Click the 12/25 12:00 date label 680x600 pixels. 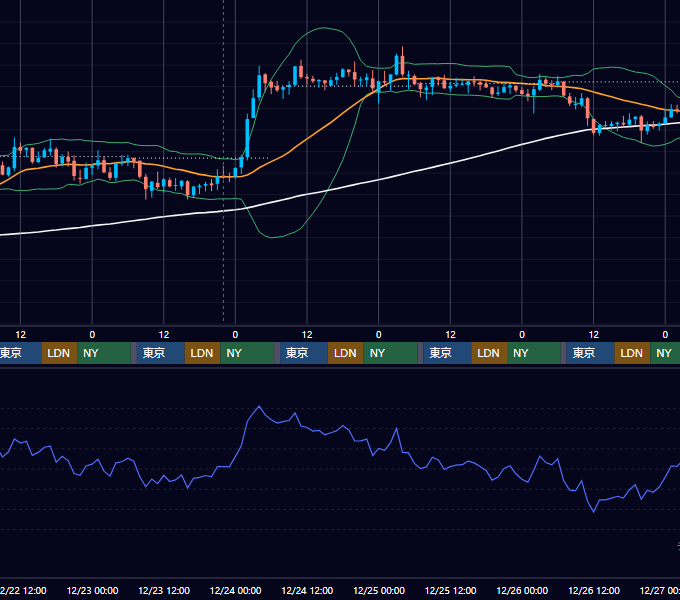[x=451, y=590]
